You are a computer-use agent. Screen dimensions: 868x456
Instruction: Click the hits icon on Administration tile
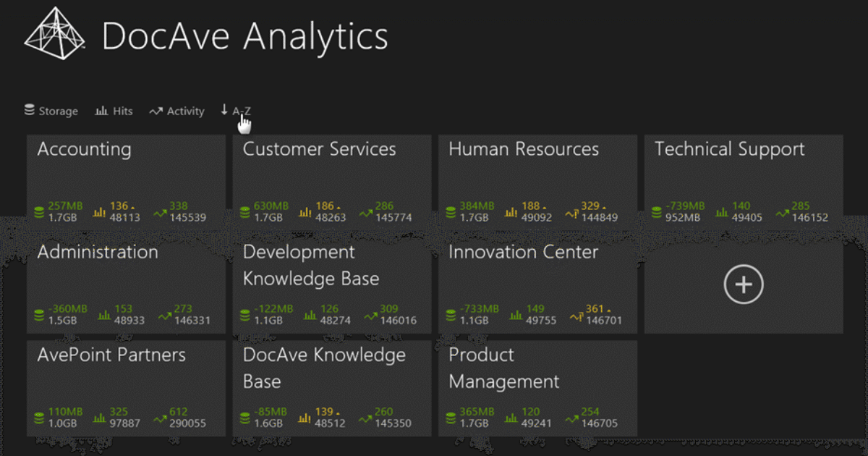(103, 313)
